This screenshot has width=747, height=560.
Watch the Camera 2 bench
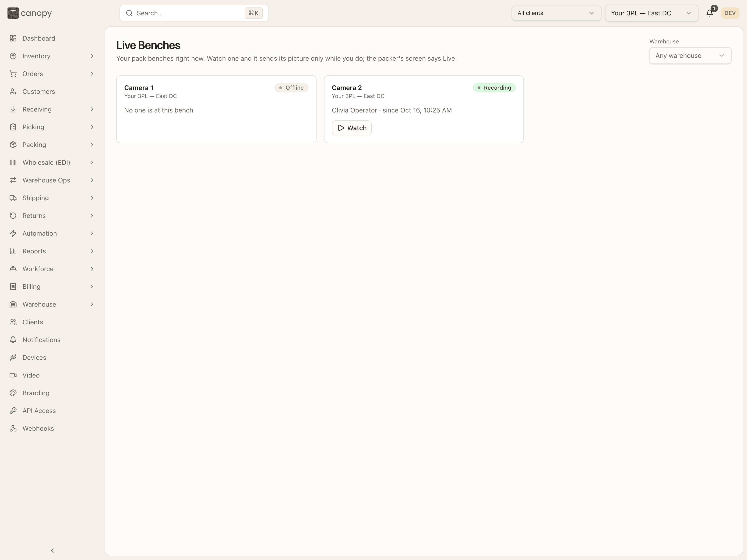(x=352, y=128)
